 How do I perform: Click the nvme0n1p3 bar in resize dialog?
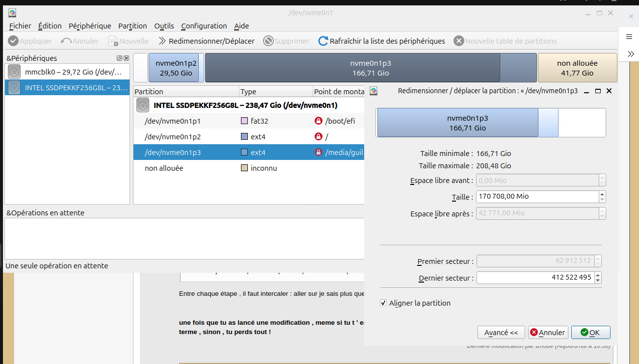[x=467, y=123]
